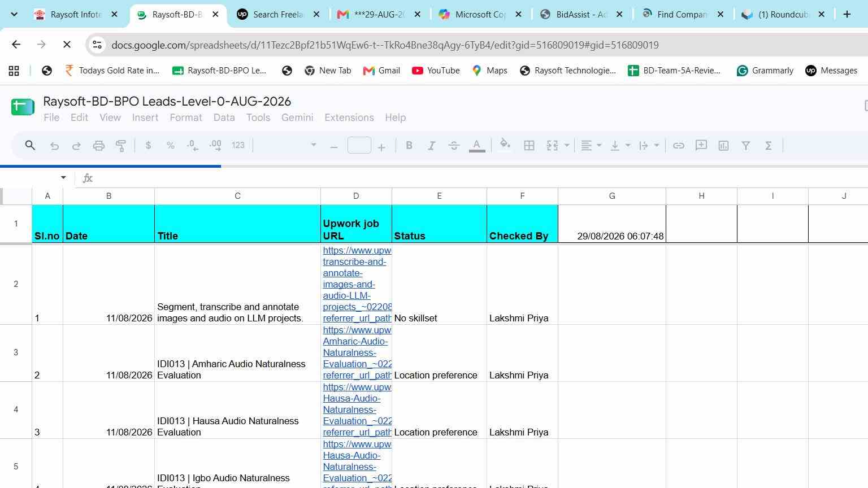Viewport: 868px width, 488px height.
Task: Click the insert link icon
Action: 679,146
